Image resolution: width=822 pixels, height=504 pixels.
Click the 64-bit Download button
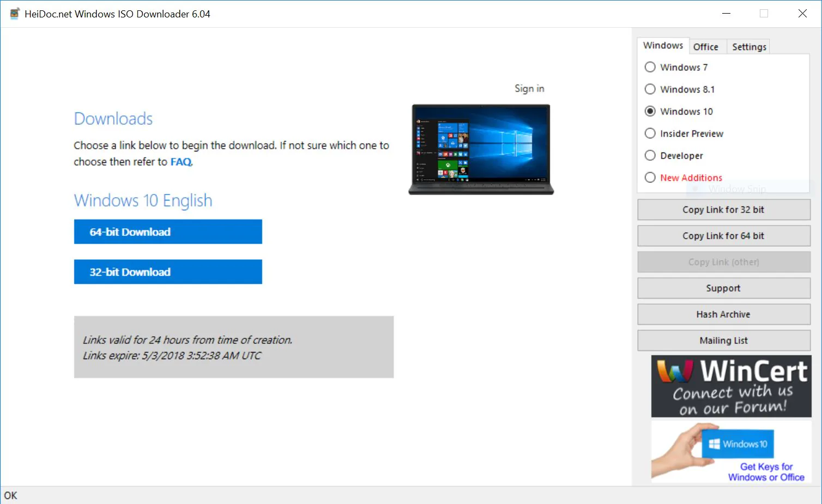(168, 232)
